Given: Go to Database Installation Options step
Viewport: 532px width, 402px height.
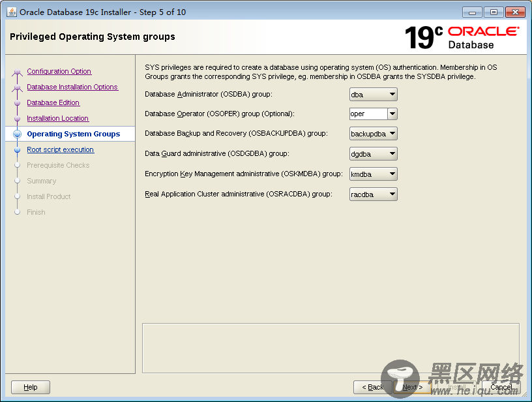Looking at the screenshot, I should [x=72, y=87].
